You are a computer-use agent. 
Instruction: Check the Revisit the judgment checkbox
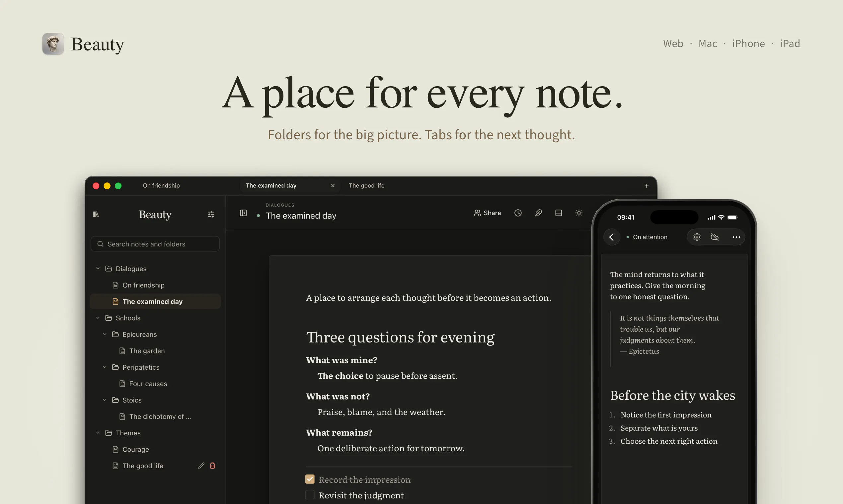310,495
